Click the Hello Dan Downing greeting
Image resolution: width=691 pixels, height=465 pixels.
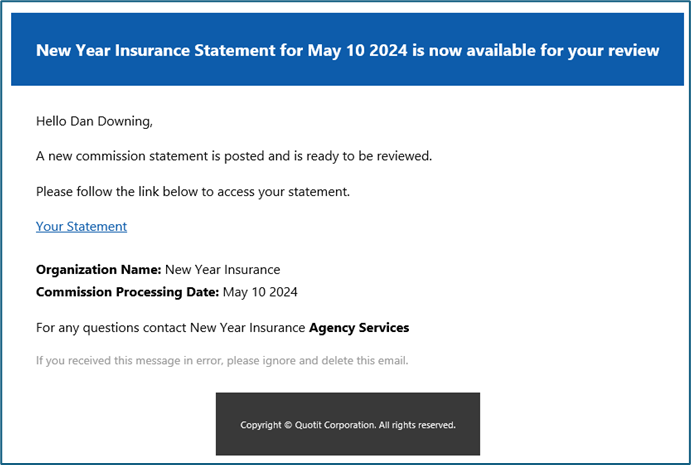94,121
